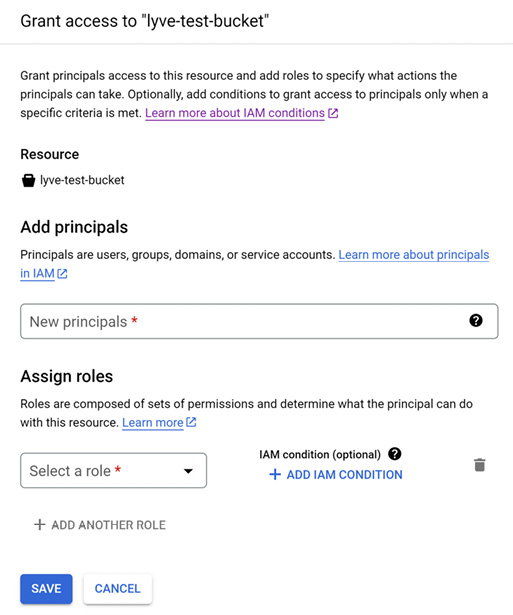Follow the 'in IAM' link text
Viewport: 513px width, 615px height.
37,273
